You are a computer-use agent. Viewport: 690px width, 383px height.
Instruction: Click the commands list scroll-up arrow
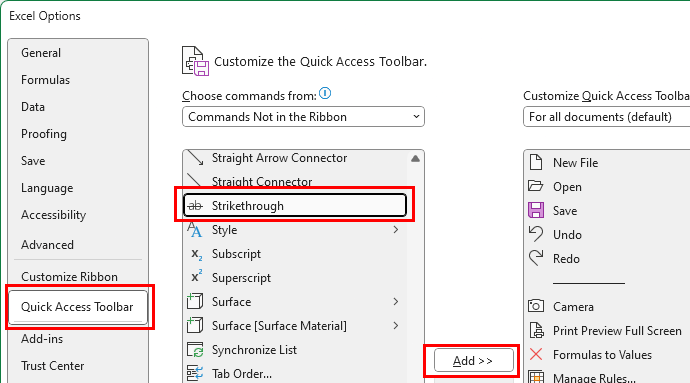pos(415,158)
